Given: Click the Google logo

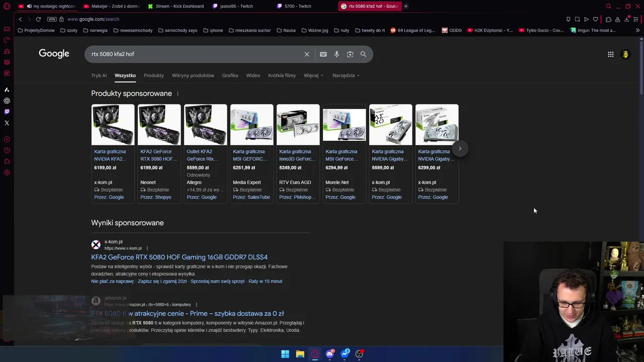Looking at the screenshot, I should [54, 54].
